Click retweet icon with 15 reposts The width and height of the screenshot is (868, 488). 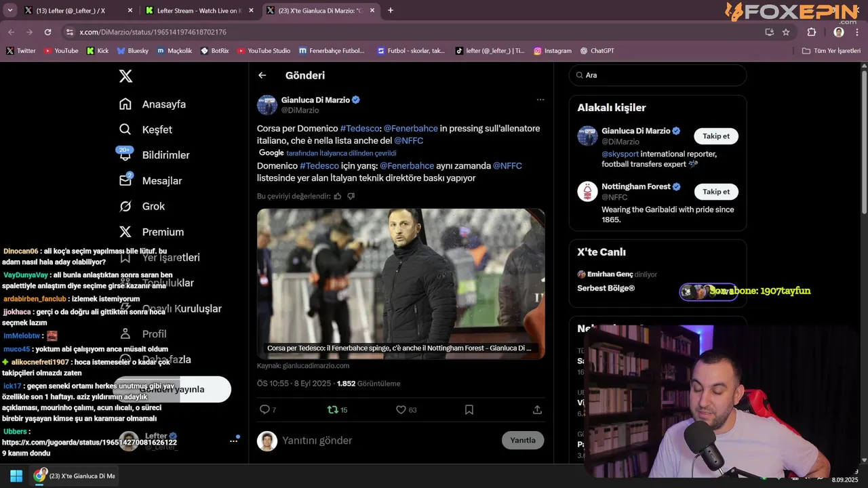(x=338, y=409)
